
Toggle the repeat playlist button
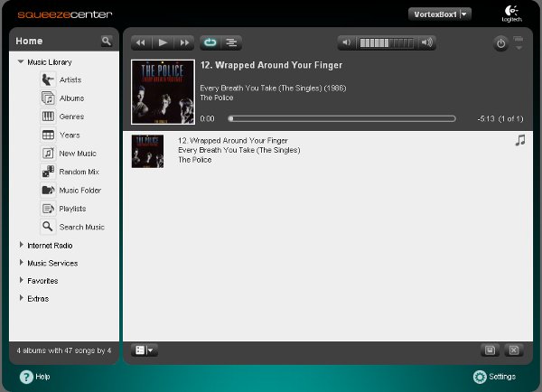point(210,42)
